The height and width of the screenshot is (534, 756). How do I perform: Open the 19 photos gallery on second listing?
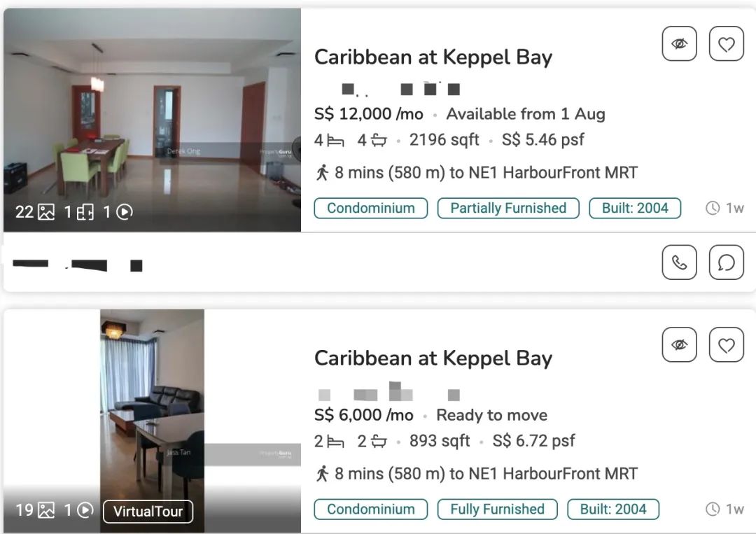pos(35,510)
